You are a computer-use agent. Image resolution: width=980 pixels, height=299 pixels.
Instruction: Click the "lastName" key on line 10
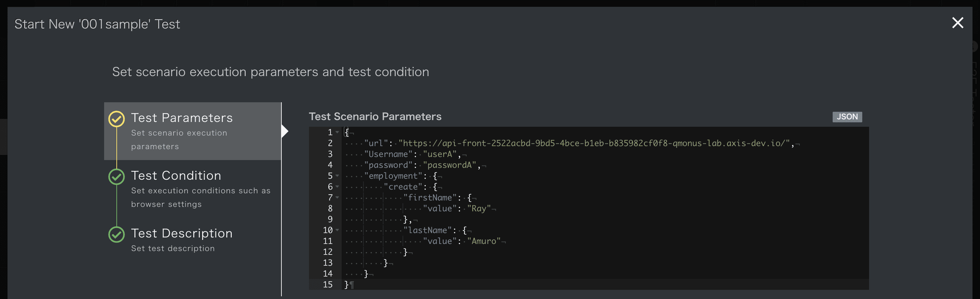pyautogui.click(x=427, y=230)
